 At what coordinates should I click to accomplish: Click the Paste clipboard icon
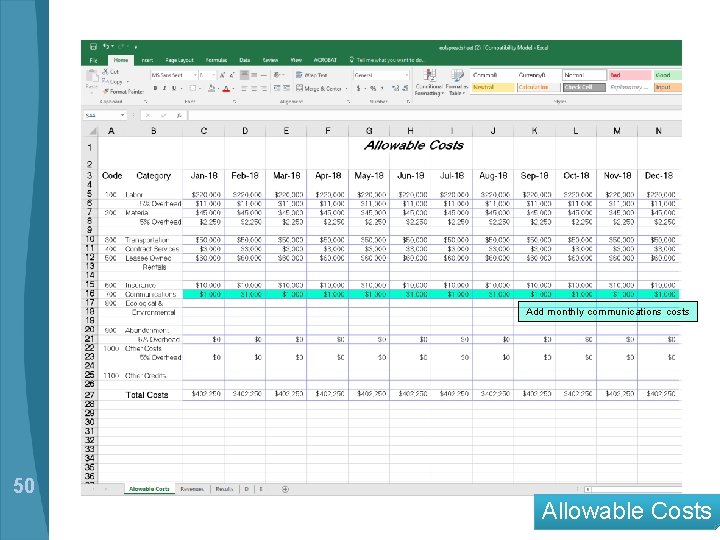pyautogui.click(x=92, y=76)
